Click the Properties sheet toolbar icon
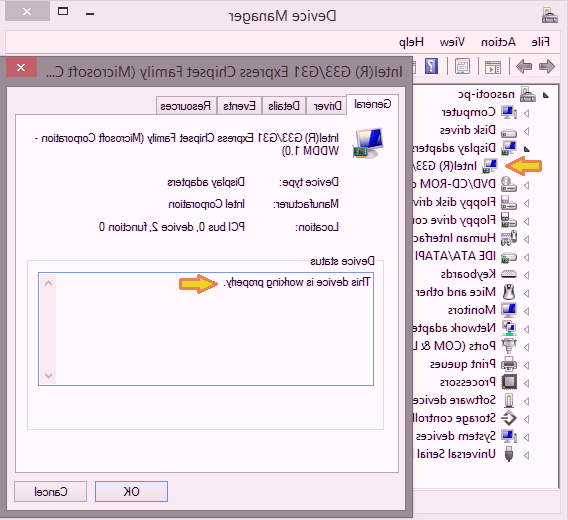Viewport: 568px width, 520px height. 462,66
